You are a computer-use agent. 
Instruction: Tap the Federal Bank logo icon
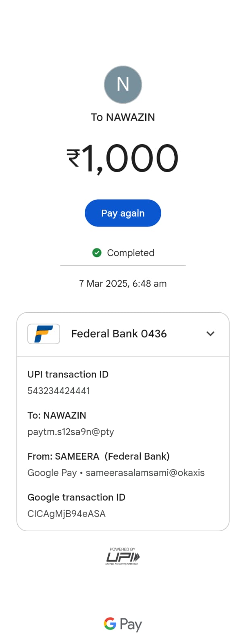click(x=44, y=334)
